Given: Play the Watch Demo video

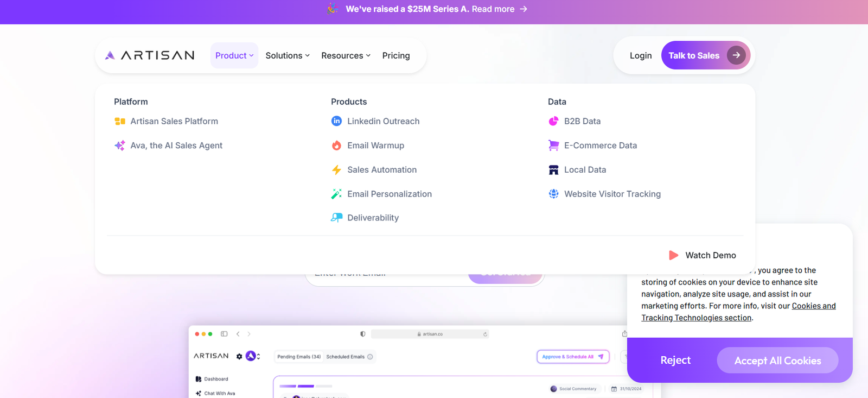Looking at the screenshot, I should (703, 255).
